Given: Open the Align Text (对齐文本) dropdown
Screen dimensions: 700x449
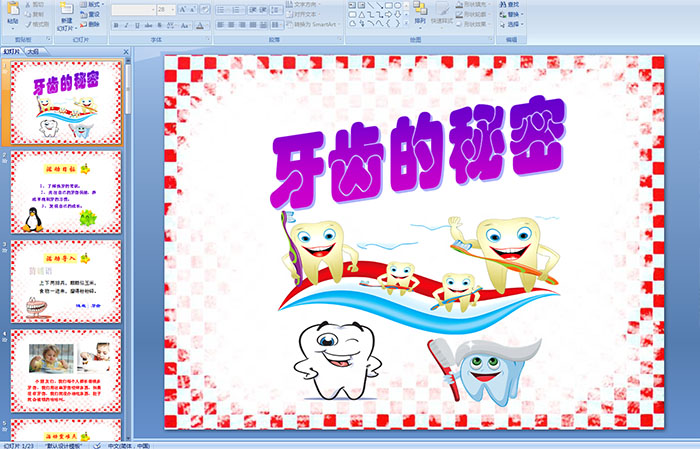Looking at the screenshot, I should tap(305, 14).
